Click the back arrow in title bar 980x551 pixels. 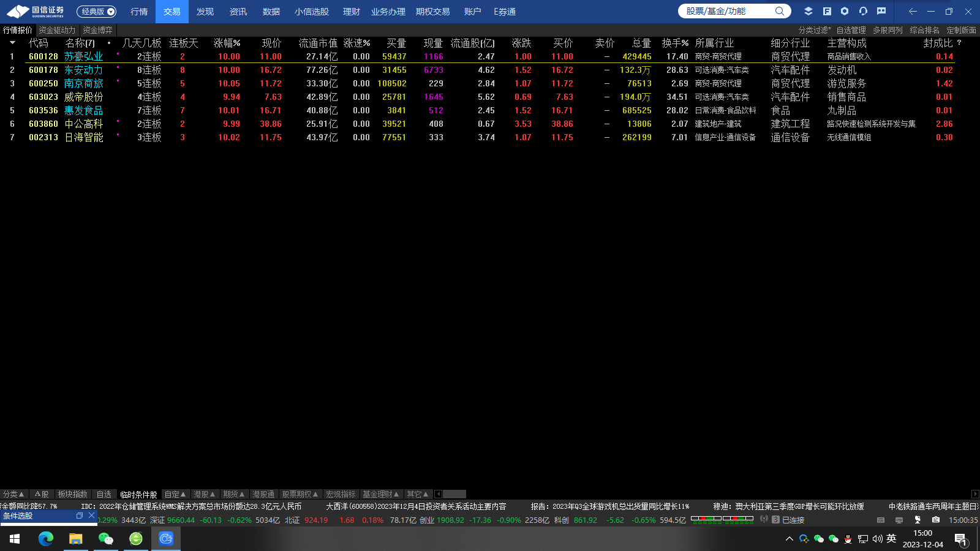point(913,11)
